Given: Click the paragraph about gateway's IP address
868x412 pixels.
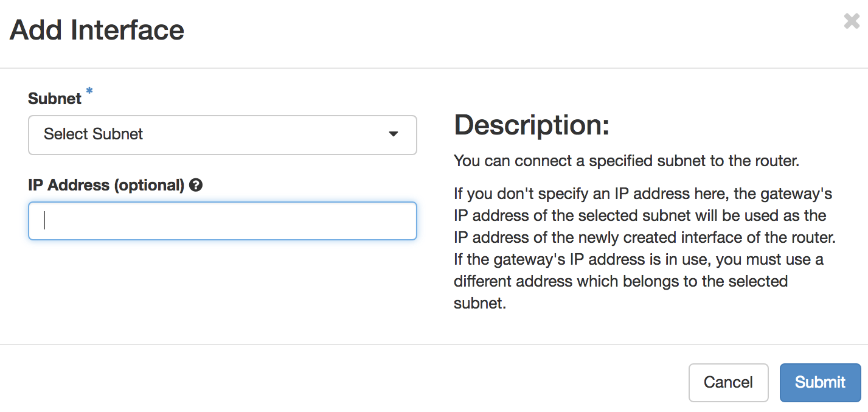Looking at the screenshot, I should click(645, 249).
